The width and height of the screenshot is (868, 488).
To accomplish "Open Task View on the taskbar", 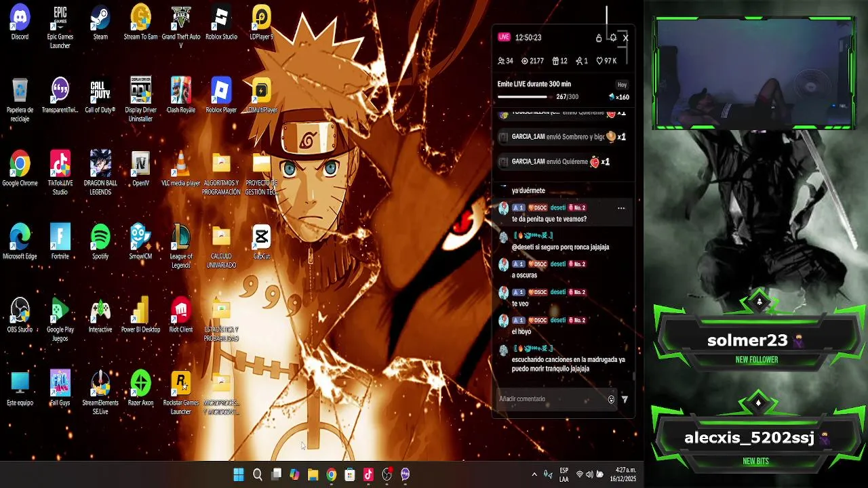I will (276, 474).
